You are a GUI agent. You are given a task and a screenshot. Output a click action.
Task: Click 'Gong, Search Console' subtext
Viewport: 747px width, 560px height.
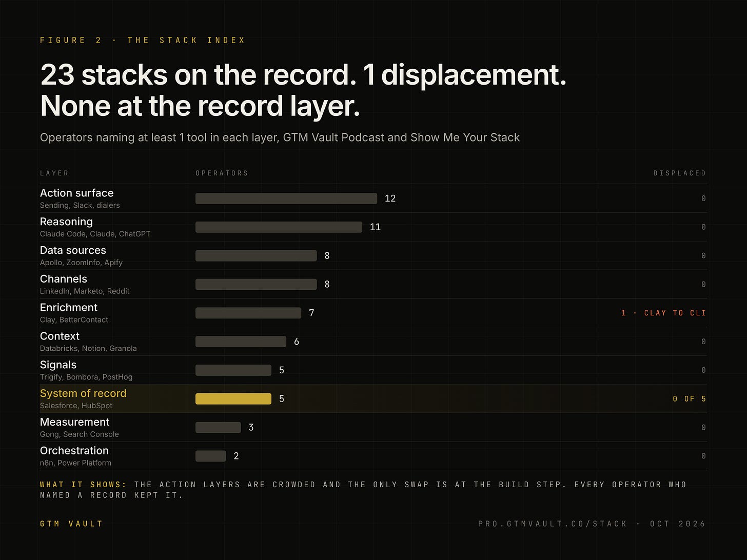coord(80,434)
